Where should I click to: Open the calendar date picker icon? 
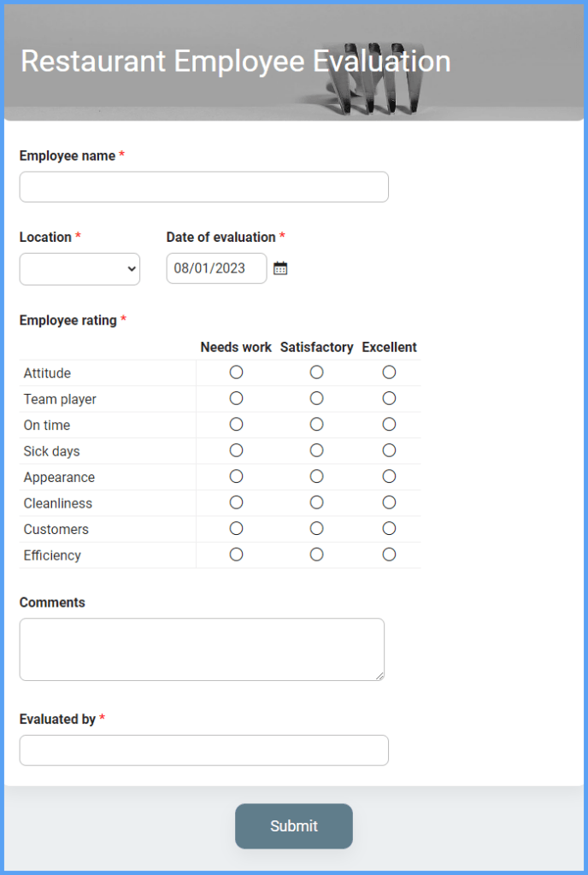pyautogui.click(x=280, y=268)
